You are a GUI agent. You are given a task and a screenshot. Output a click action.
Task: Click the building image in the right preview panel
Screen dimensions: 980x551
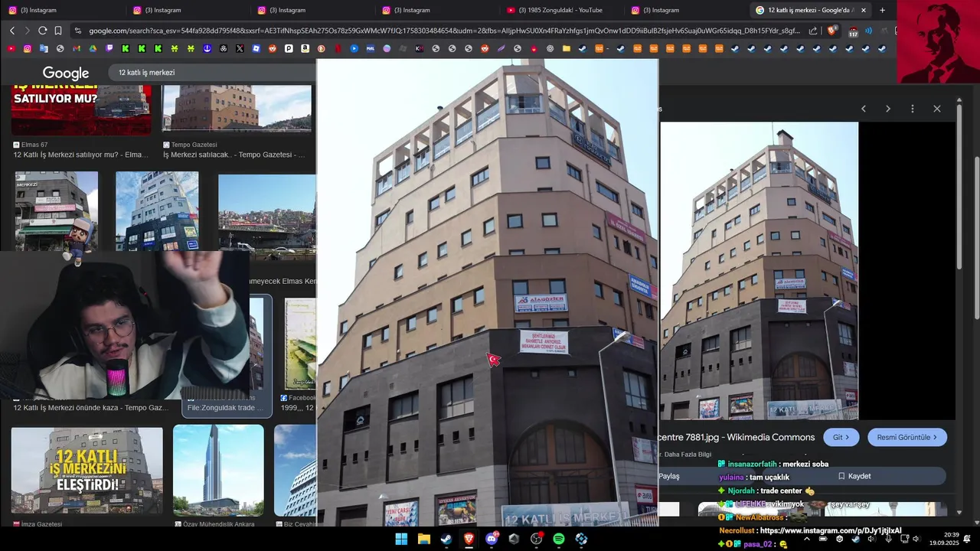tap(759, 271)
